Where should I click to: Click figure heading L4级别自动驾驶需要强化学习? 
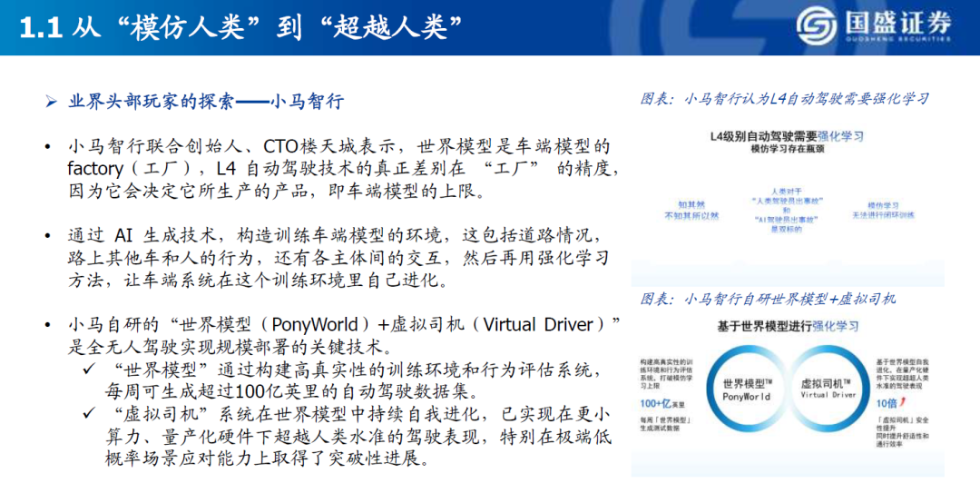[787, 136]
